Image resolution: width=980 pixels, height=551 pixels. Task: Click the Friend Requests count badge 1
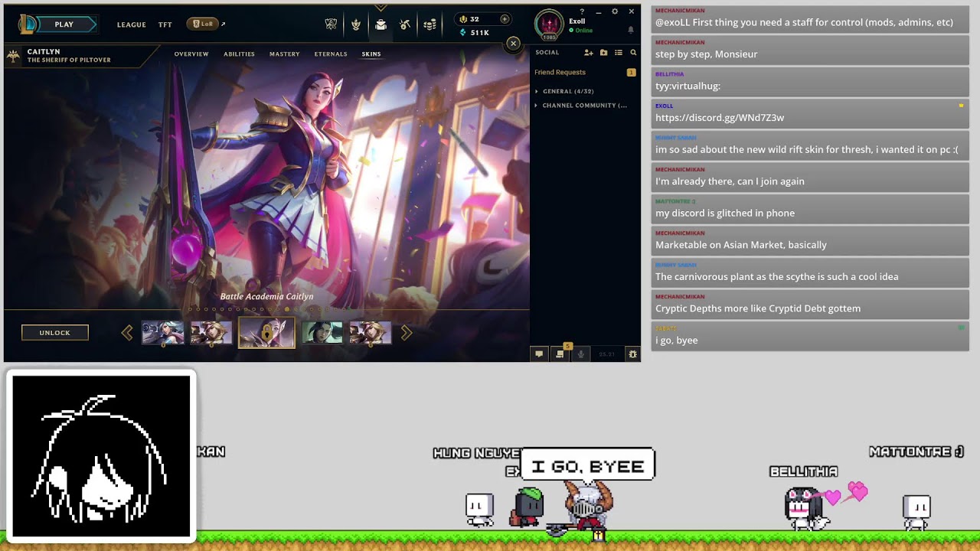(631, 73)
